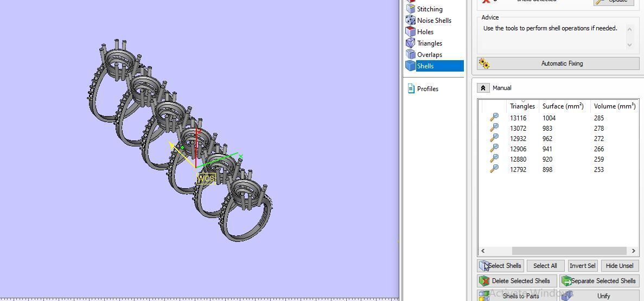
Task: Select the row with volume 266
Action: coord(558,149)
